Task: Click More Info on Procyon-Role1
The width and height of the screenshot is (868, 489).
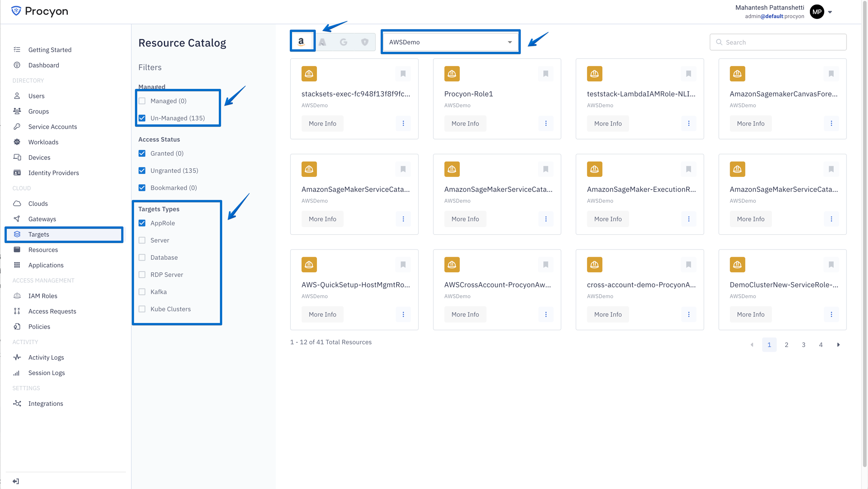Action: 465,123
